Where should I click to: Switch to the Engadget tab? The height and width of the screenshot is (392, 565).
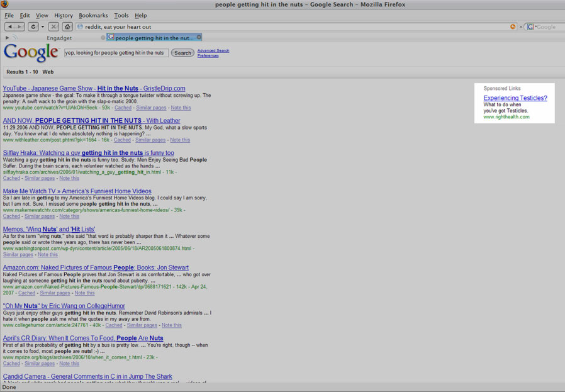point(59,38)
